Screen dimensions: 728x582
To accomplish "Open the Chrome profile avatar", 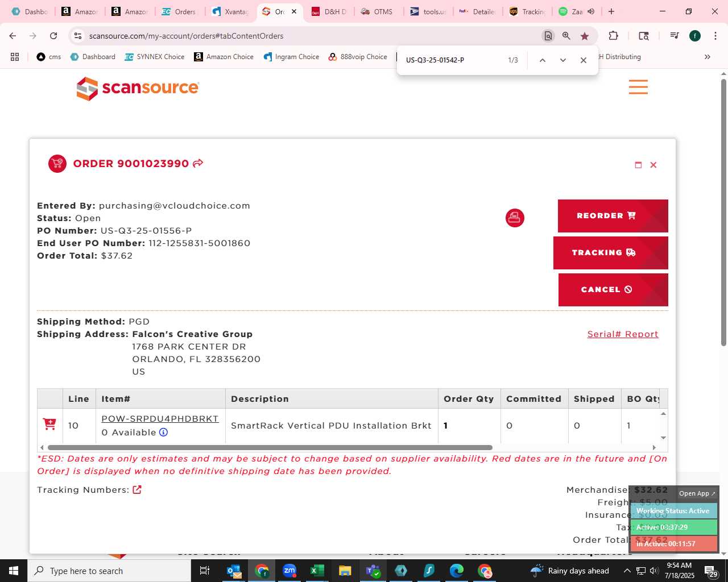I will tap(695, 36).
